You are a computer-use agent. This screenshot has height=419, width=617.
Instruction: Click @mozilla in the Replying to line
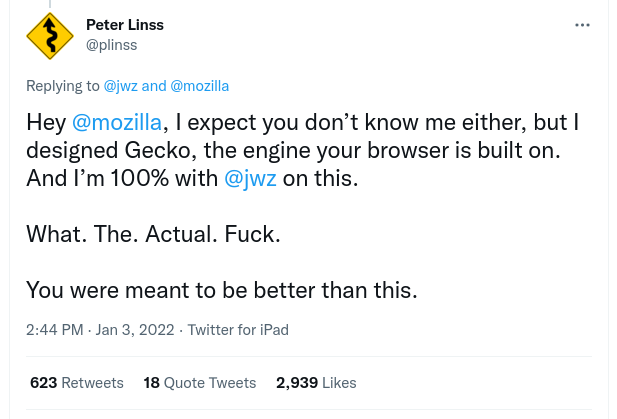click(x=200, y=86)
